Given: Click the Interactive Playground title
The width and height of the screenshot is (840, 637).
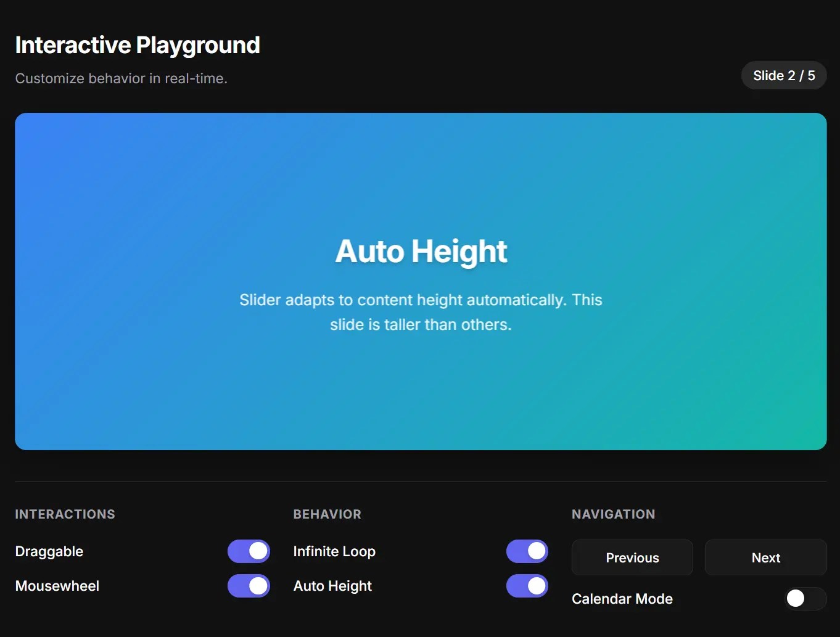Looking at the screenshot, I should click(138, 44).
